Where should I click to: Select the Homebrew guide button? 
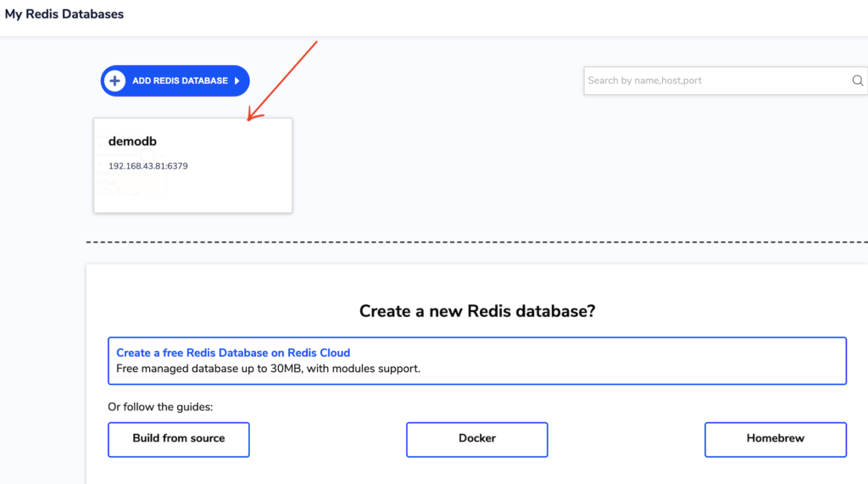tap(775, 439)
